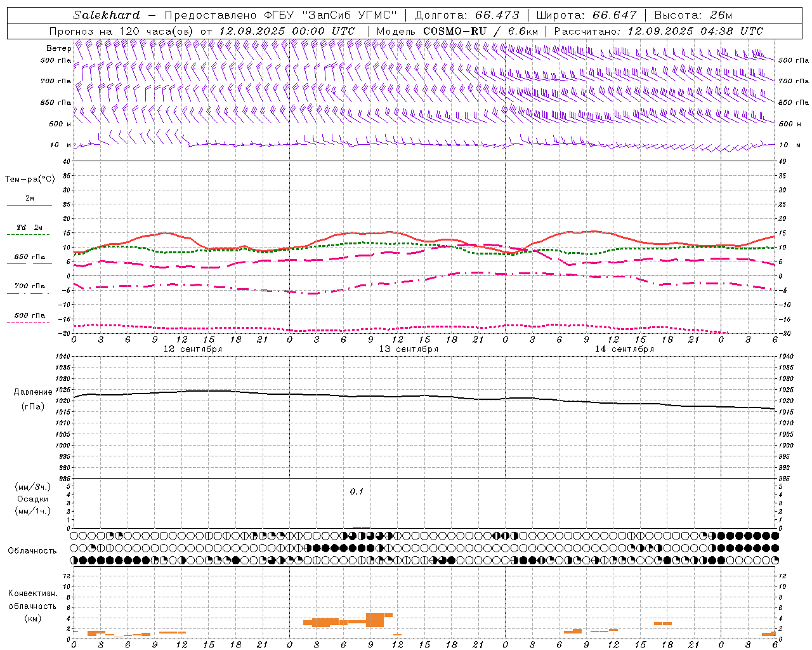Click the left '500 гПа' wind level label

(x=56, y=60)
